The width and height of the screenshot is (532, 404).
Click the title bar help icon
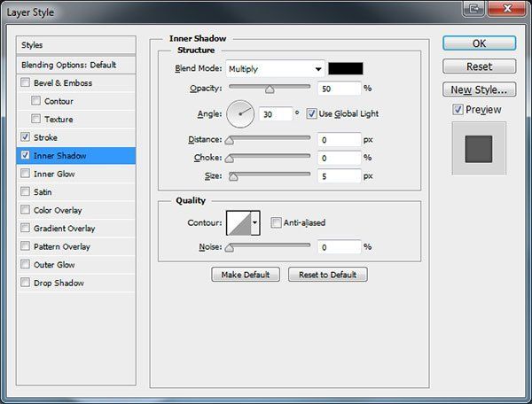click(474, 8)
